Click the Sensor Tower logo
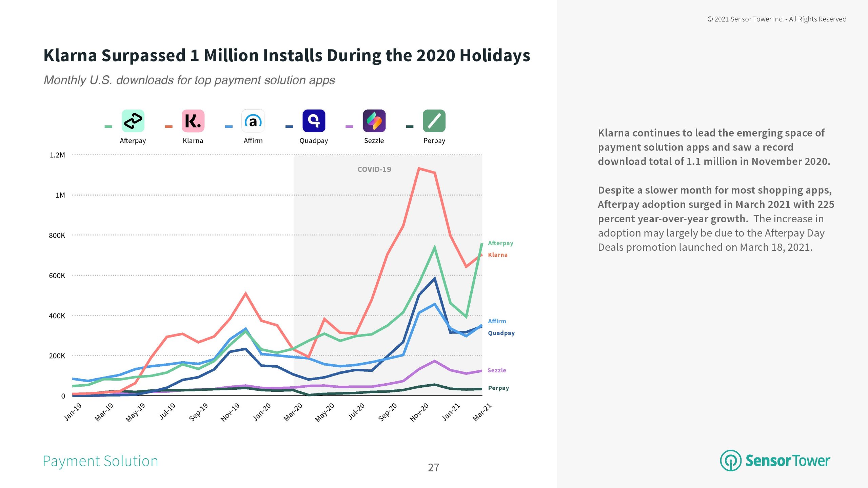868x488 pixels. point(775,461)
